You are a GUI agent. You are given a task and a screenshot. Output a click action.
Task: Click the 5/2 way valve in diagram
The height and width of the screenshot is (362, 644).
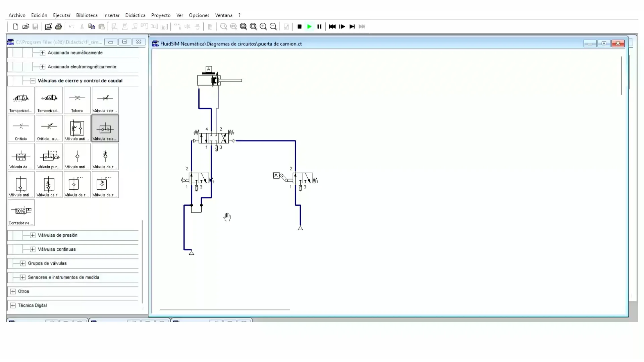point(214,138)
